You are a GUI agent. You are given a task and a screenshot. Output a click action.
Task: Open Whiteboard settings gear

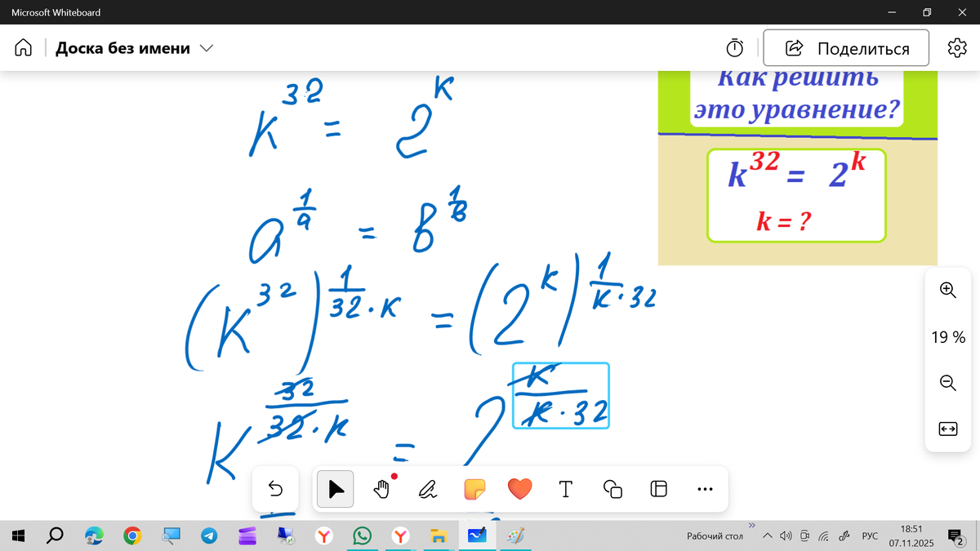pyautogui.click(x=956, y=48)
